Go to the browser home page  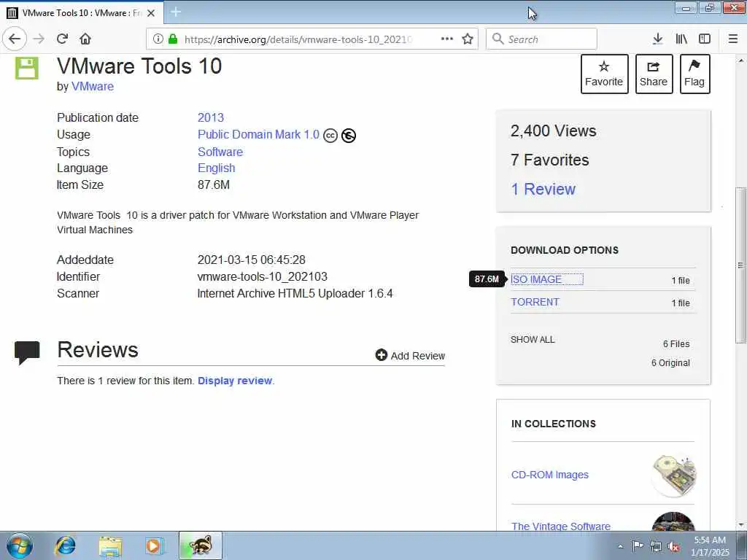point(85,39)
